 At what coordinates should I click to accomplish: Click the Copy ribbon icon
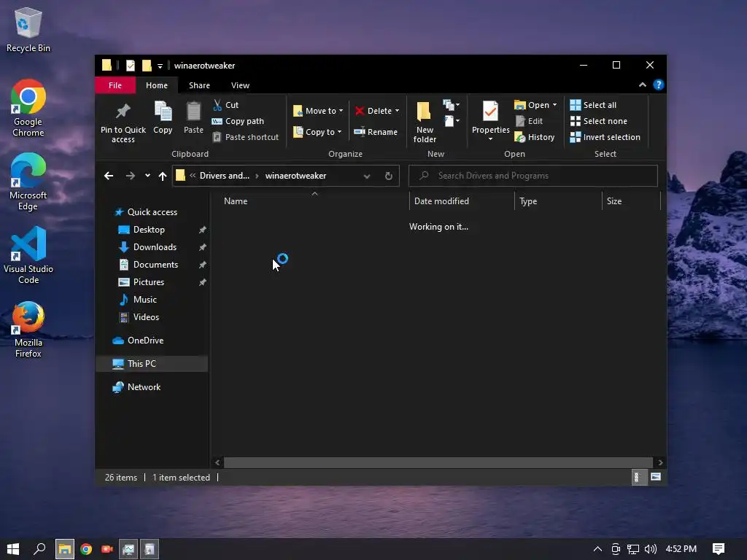(163, 117)
